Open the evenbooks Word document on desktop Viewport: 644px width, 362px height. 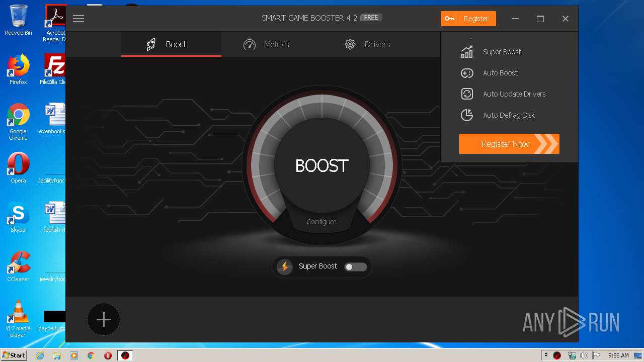[52, 119]
